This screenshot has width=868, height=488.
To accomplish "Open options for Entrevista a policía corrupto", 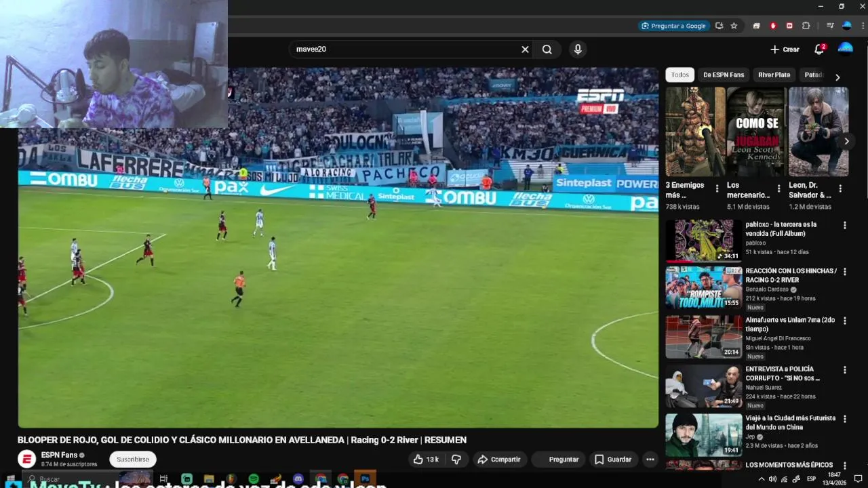I will point(845,370).
